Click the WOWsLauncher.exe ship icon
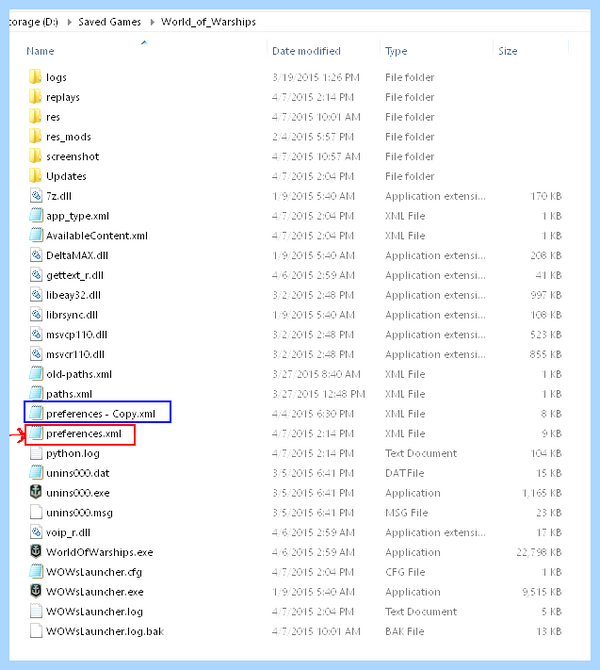Screen dimensions: 600x670 [36, 591]
